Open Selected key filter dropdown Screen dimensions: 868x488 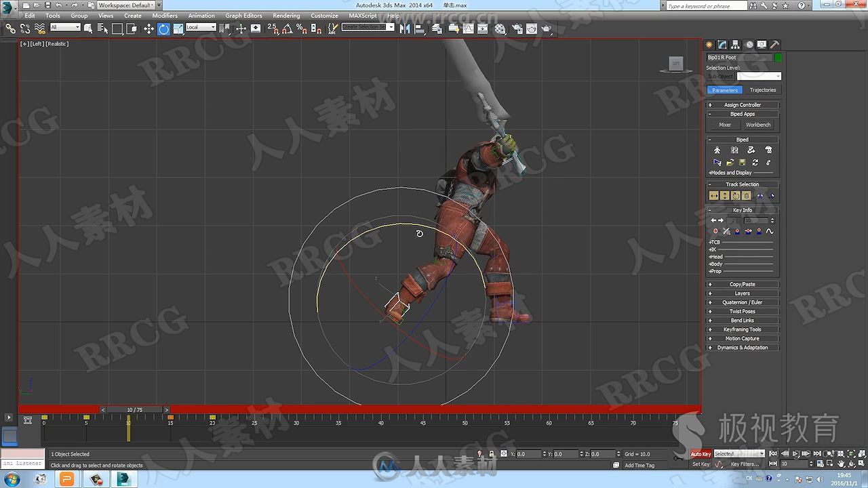[x=739, y=453]
